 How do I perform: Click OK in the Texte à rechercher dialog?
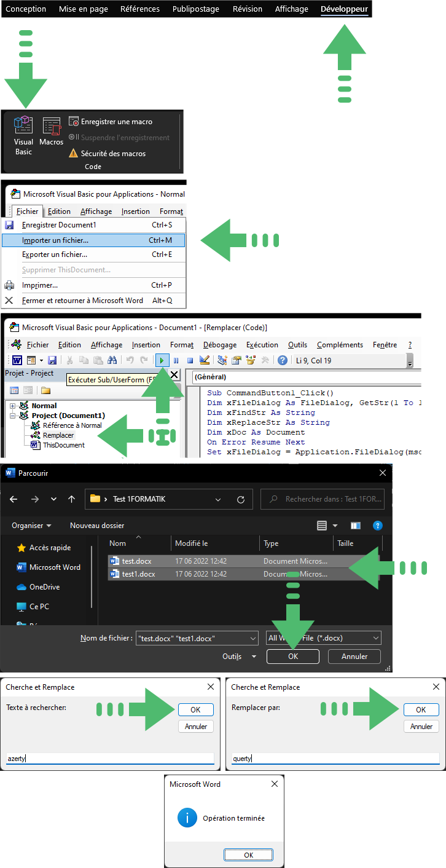click(195, 709)
